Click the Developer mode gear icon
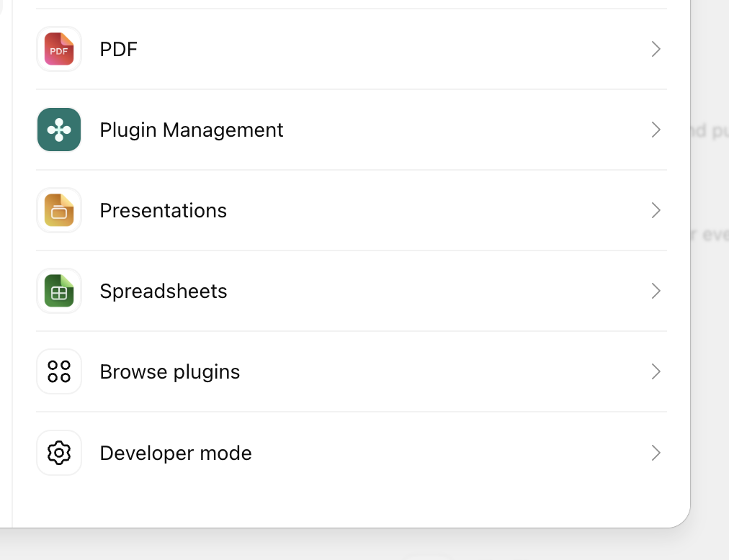Viewport: 729px width, 560px height. tap(59, 453)
